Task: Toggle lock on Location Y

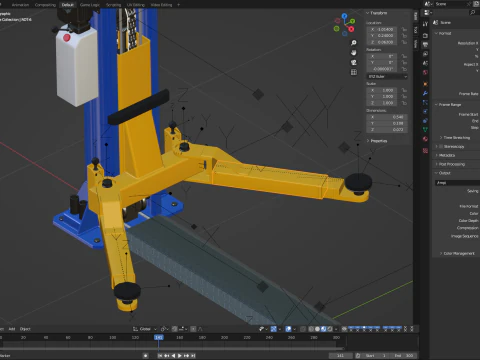Action: click(x=404, y=36)
